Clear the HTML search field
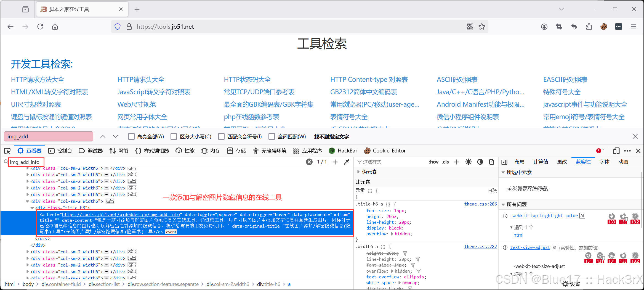This screenshot has width=644, height=290. tap(309, 162)
